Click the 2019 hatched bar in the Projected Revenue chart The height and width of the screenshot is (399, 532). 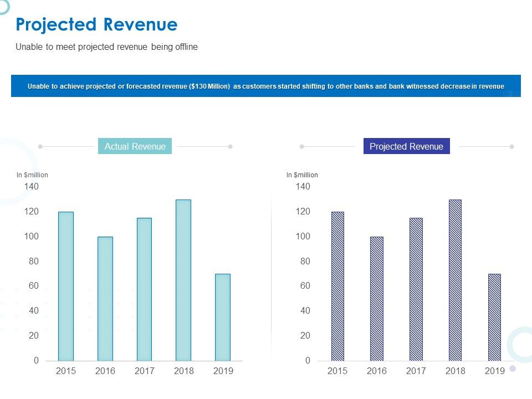click(494, 317)
